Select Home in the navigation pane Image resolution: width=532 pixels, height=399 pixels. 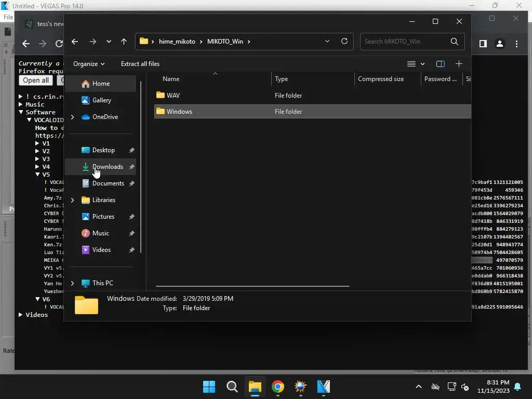tap(101, 84)
